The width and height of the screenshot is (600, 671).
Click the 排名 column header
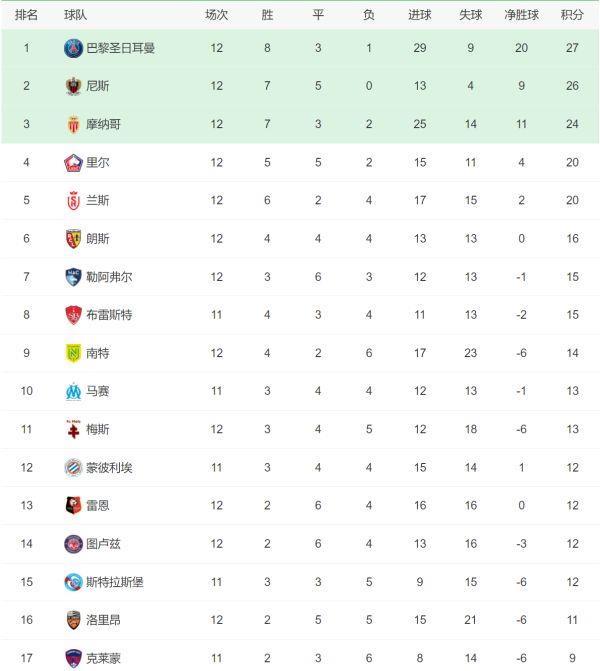pyautogui.click(x=27, y=15)
